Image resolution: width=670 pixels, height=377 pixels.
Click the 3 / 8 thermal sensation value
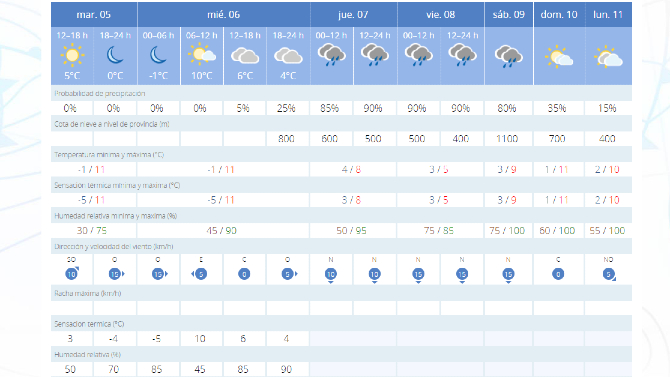[x=351, y=200]
